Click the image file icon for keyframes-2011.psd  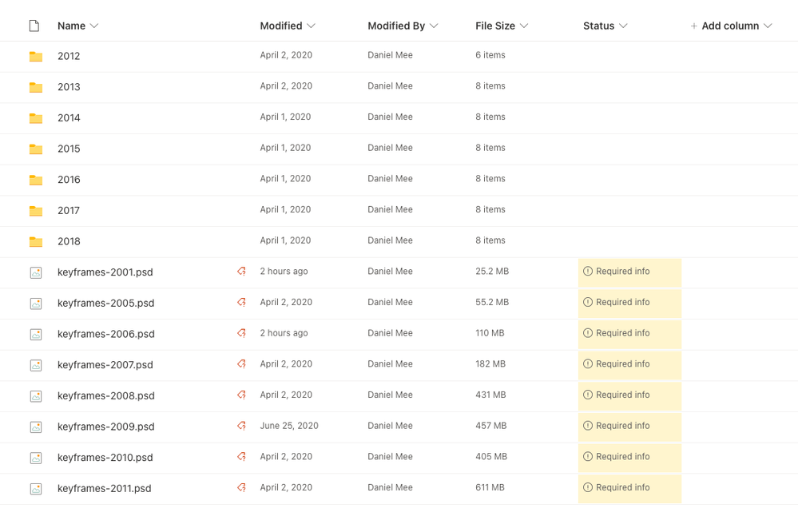point(36,489)
